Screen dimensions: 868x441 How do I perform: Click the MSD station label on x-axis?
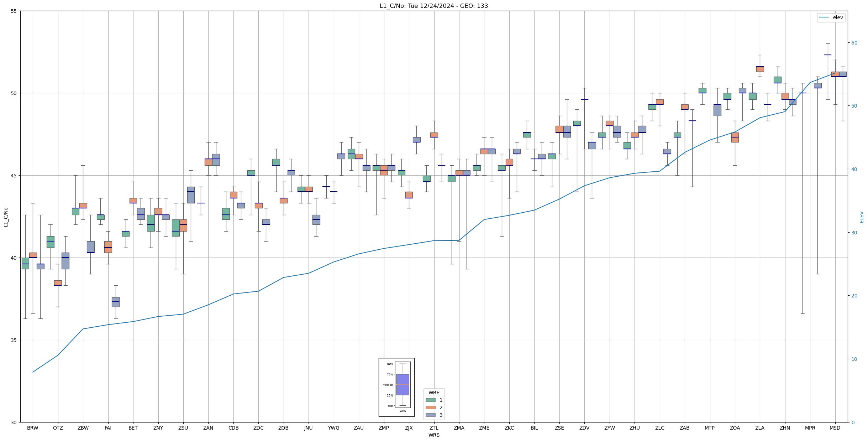[835, 428]
